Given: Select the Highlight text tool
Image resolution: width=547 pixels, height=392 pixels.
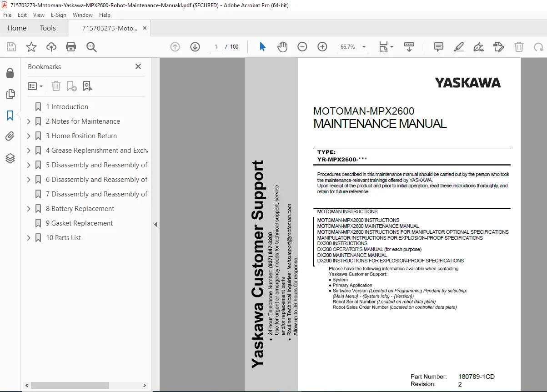Looking at the screenshot, I should (x=459, y=47).
